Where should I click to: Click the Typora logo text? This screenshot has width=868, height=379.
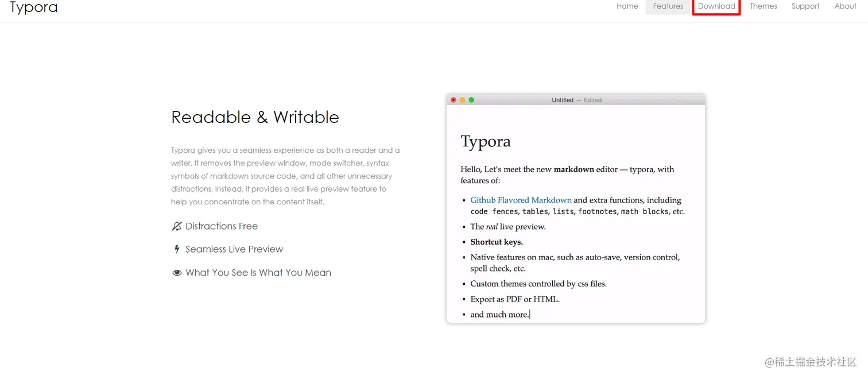tap(33, 7)
